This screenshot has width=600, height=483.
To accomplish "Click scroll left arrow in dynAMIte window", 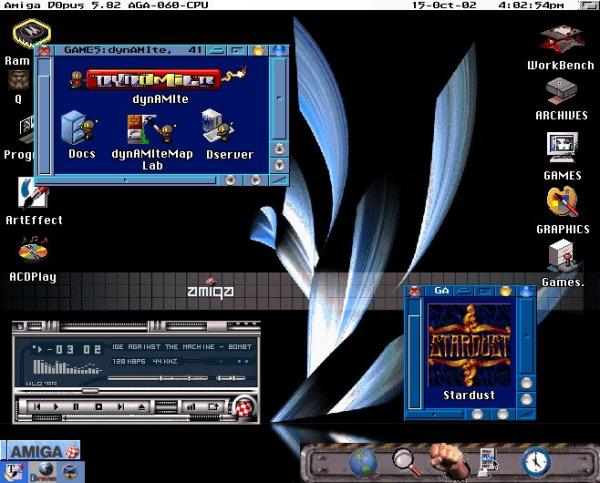I will point(230,180).
